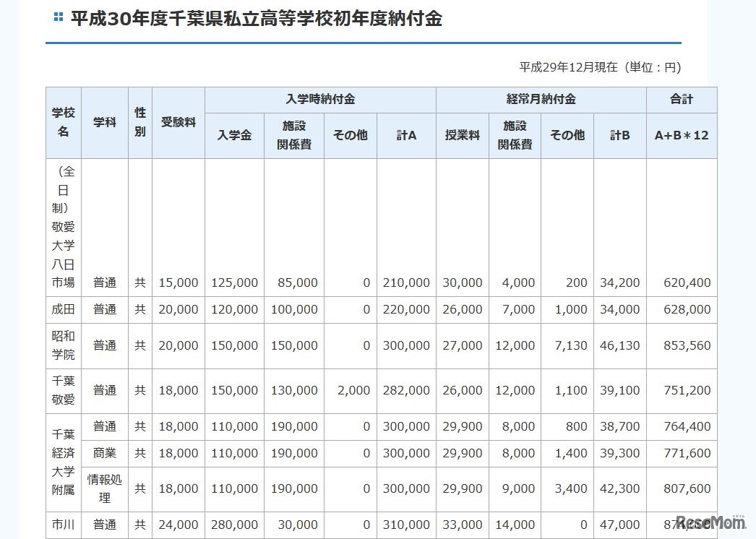Click the 計A value 220,000
Image resolution: width=756 pixels, height=539 pixels.
[406, 309]
